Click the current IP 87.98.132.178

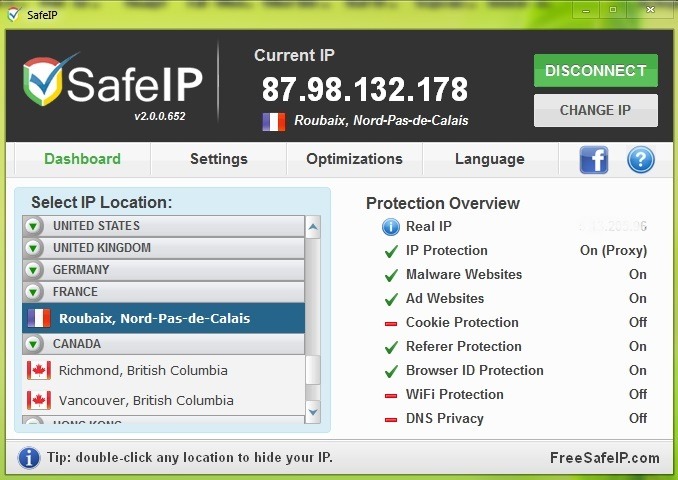(x=365, y=90)
